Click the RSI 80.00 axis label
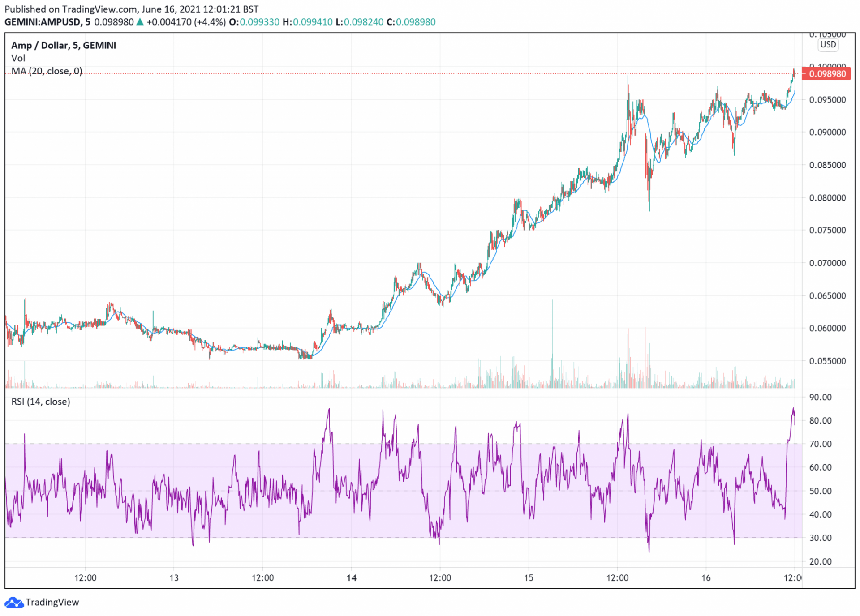The image size is (860, 616). pyautogui.click(x=820, y=421)
